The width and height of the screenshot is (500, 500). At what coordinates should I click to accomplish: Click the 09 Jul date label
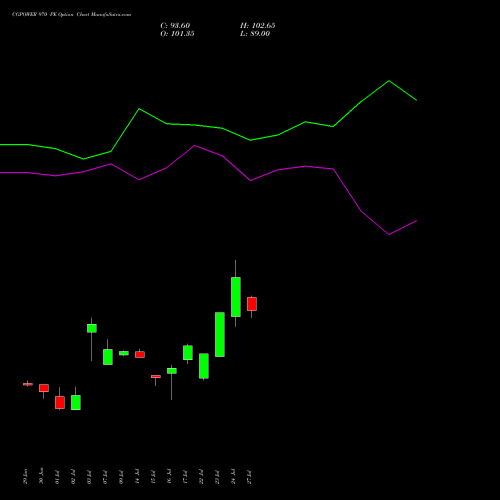122,477
